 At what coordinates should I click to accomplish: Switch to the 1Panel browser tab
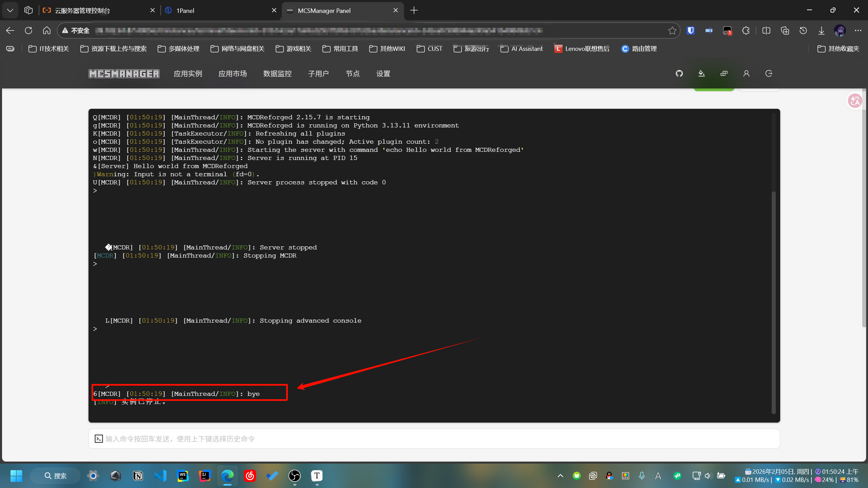pos(217,11)
